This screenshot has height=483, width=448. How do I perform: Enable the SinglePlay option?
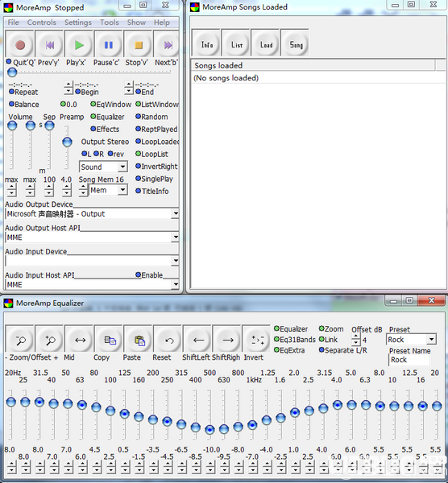click(154, 179)
